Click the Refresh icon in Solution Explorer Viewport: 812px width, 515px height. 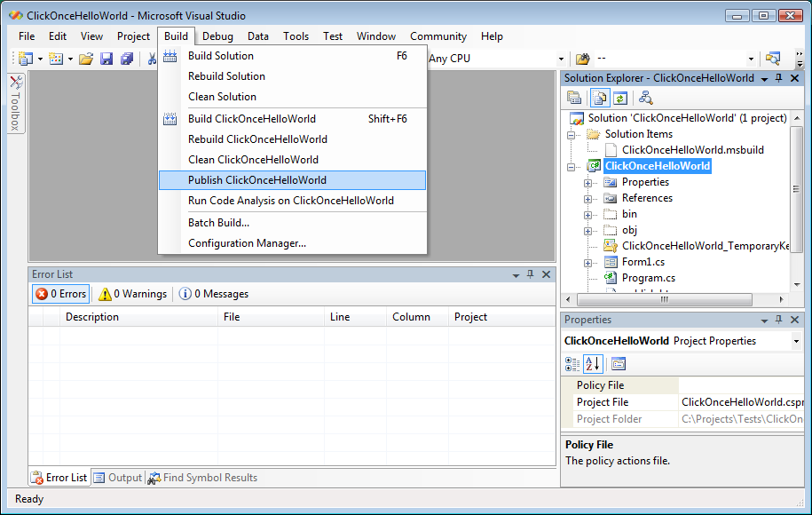620,98
